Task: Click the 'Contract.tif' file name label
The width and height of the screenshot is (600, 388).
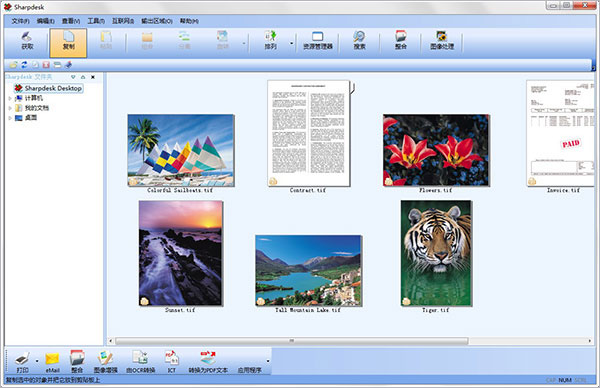Action: pyautogui.click(x=308, y=190)
